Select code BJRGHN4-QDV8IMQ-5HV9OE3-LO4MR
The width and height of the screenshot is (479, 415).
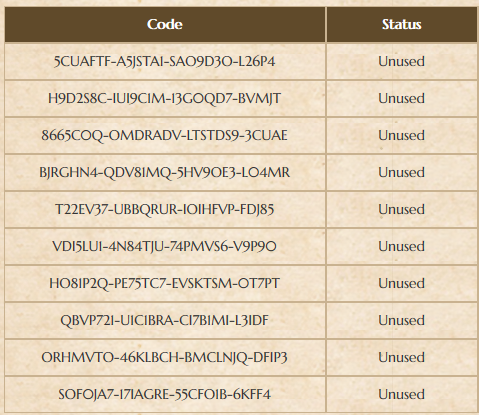tap(165, 173)
